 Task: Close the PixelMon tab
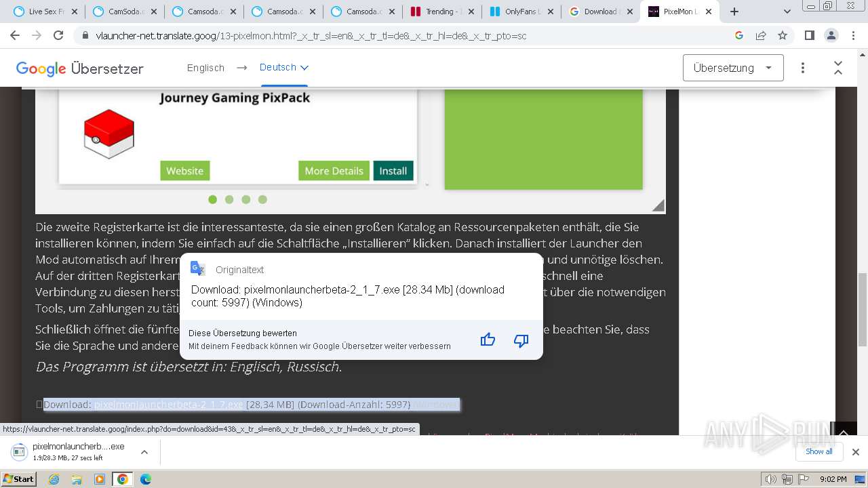709,12
